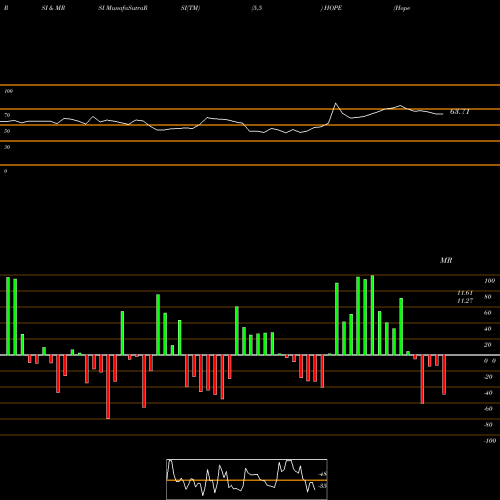Click the -100 label on MR axis
Screen dimensions: 500x500
coord(490,441)
